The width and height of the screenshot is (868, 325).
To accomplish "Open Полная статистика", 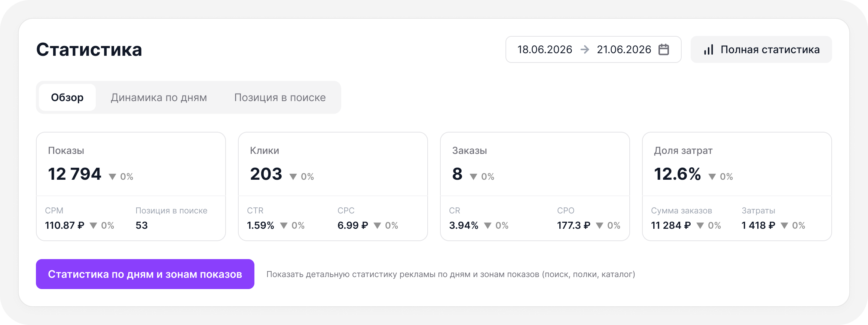I will 761,49.
